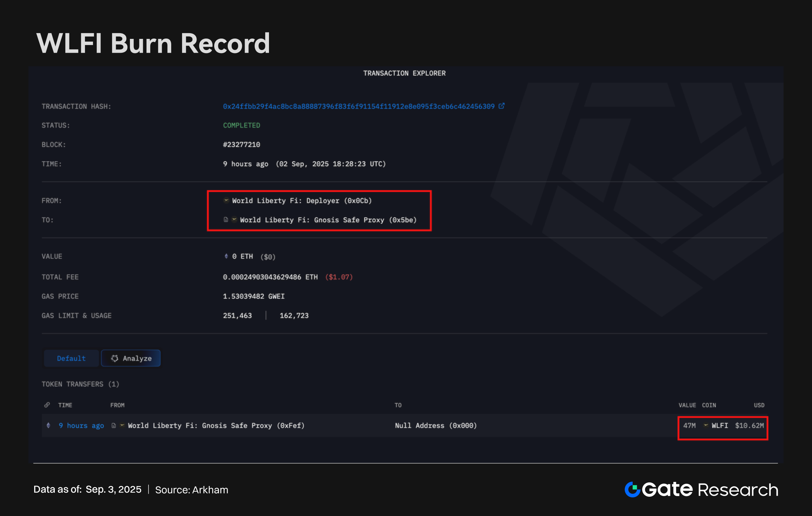Click total fee 0.00024903043629486 ETH
Image resolution: width=812 pixels, height=516 pixels.
(x=270, y=277)
